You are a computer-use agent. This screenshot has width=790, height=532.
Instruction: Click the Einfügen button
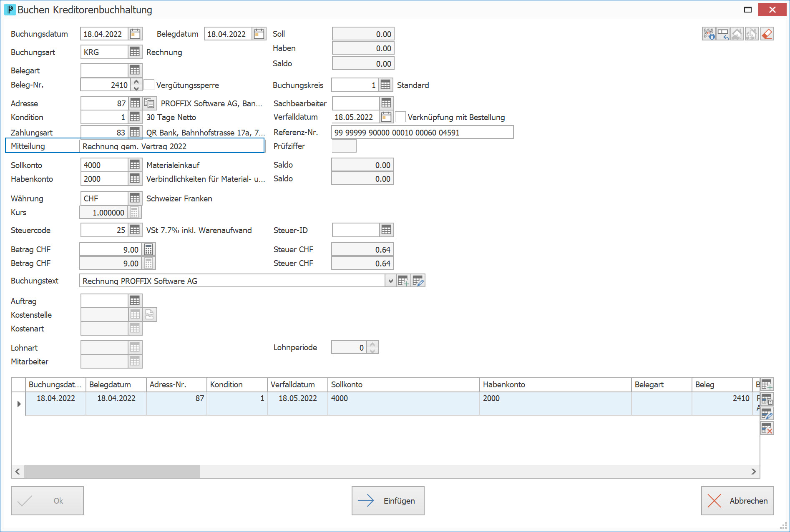(388, 500)
